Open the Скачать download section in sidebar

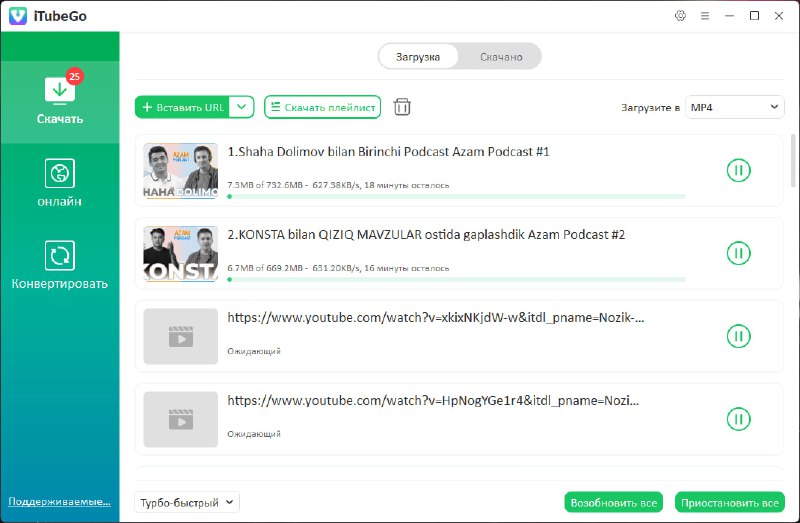coord(60,102)
